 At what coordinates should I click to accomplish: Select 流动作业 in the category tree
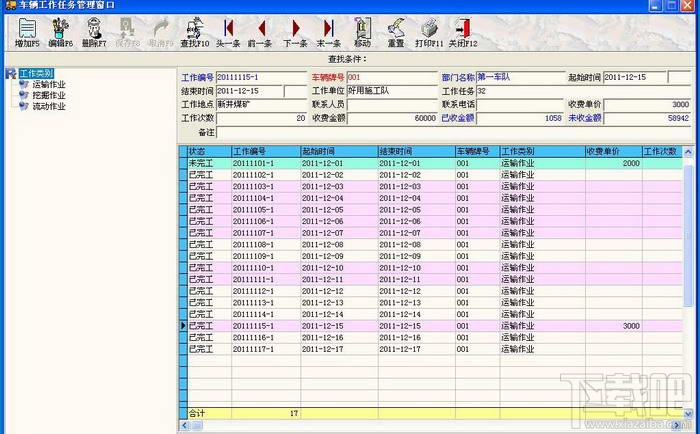click(49, 106)
